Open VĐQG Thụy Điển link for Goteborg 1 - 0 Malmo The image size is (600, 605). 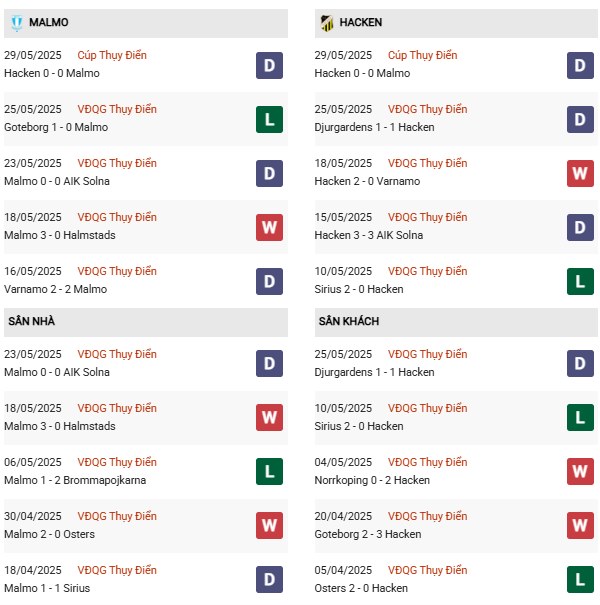click(x=119, y=109)
